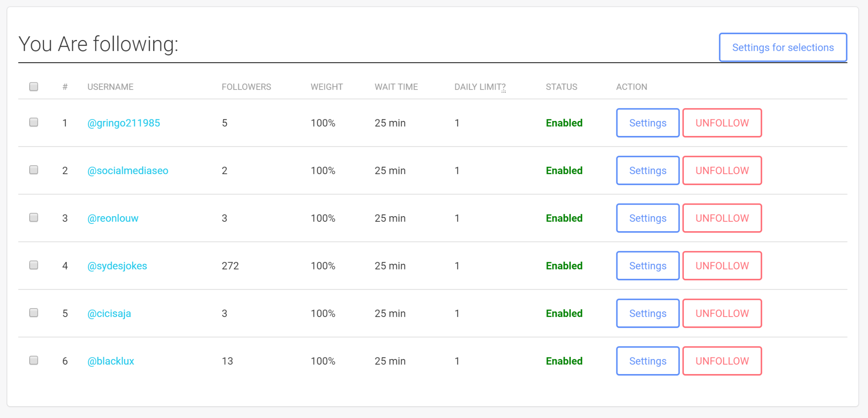Viewport: 868px width, 418px height.
Task: Unfollow @sydesjokes
Action: pyautogui.click(x=722, y=266)
